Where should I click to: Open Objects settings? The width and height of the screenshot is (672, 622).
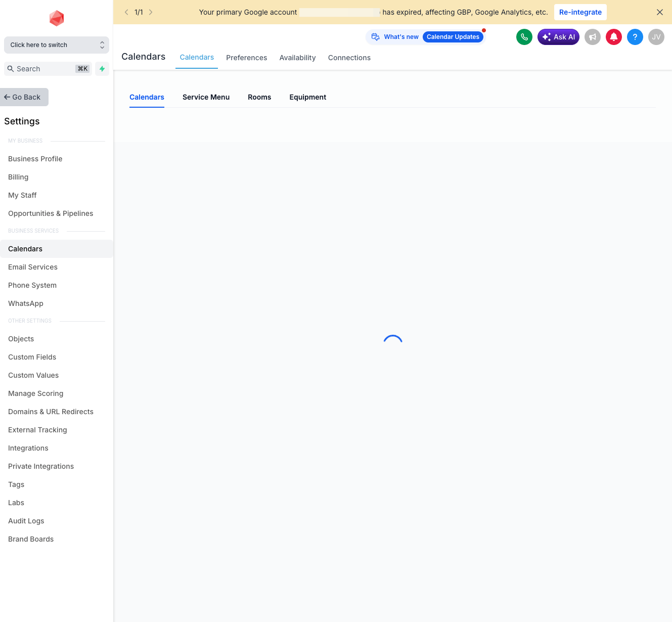coord(57,339)
